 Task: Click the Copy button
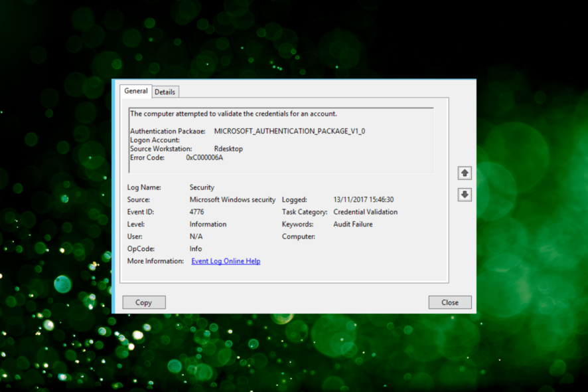[x=143, y=302]
